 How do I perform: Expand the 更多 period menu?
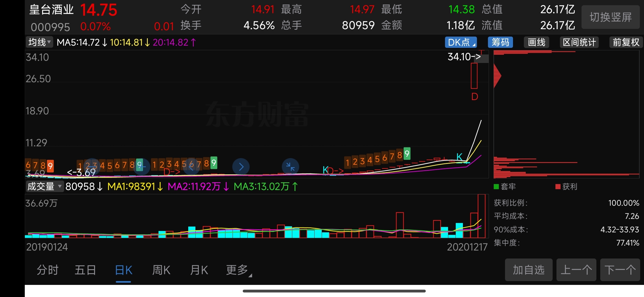(x=239, y=270)
